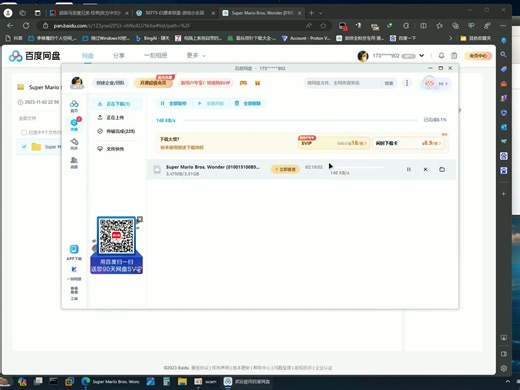
Task: Click the Baidu Netdisk logo on the webpage
Action: tap(34, 56)
